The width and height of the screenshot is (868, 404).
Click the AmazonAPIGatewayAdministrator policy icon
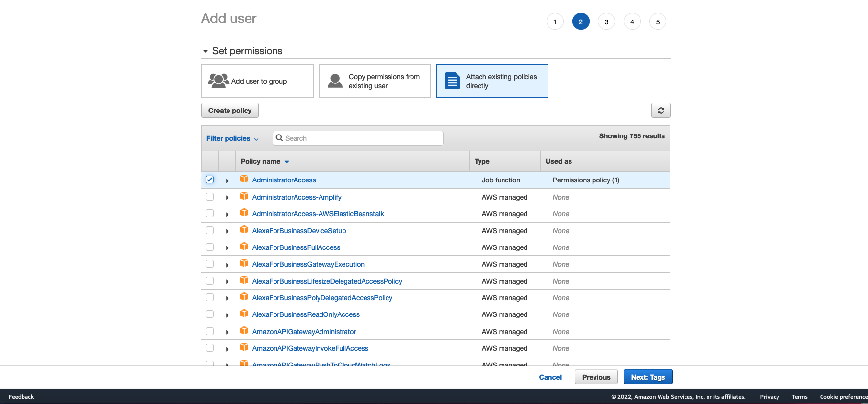click(244, 331)
